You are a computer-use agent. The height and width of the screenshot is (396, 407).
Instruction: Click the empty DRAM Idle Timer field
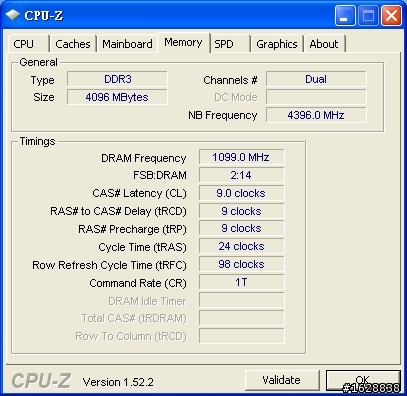pos(241,300)
